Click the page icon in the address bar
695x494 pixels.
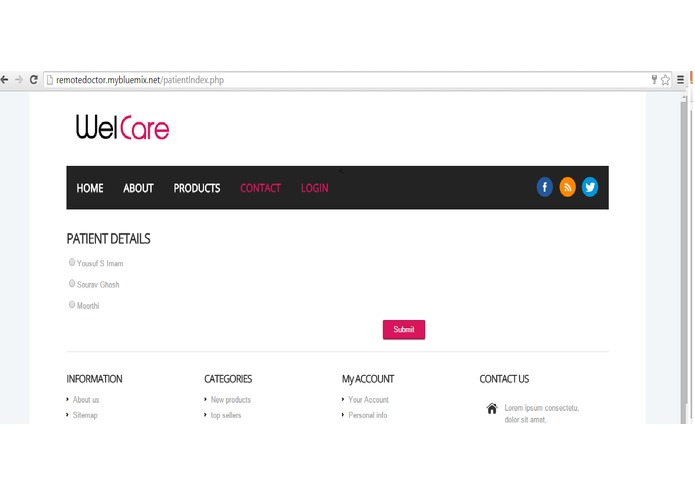[50, 80]
